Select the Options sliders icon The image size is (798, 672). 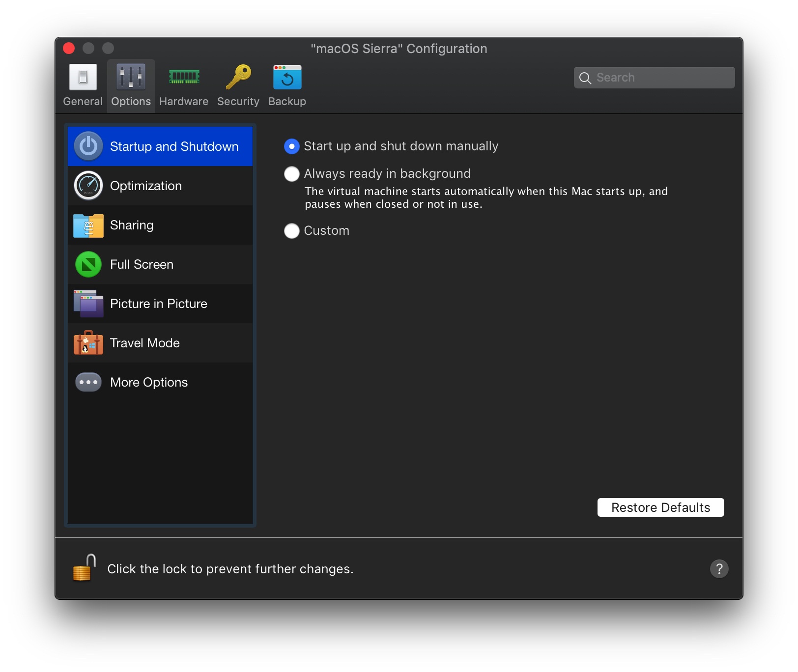(x=131, y=77)
